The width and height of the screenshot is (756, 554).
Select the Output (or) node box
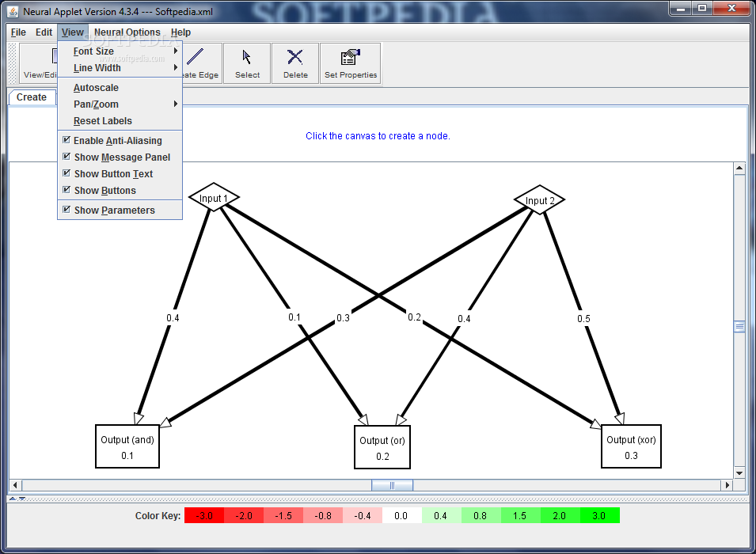[382, 447]
